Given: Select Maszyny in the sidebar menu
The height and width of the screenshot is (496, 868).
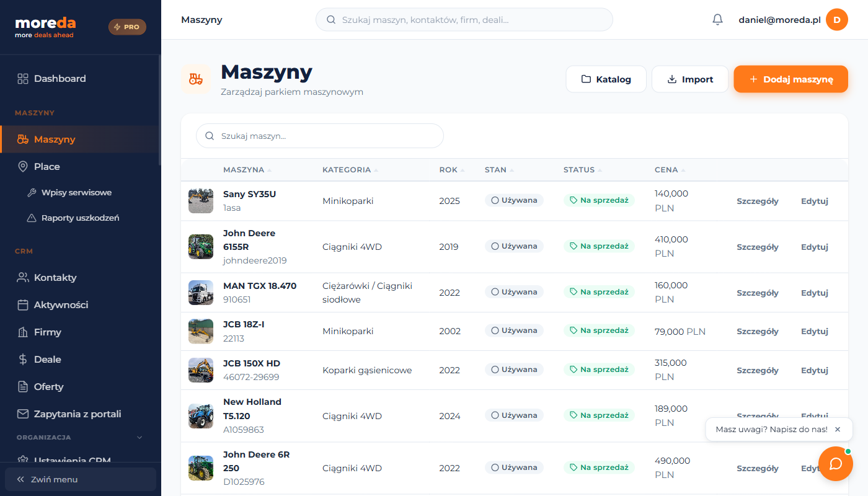Looking at the screenshot, I should coord(81,139).
